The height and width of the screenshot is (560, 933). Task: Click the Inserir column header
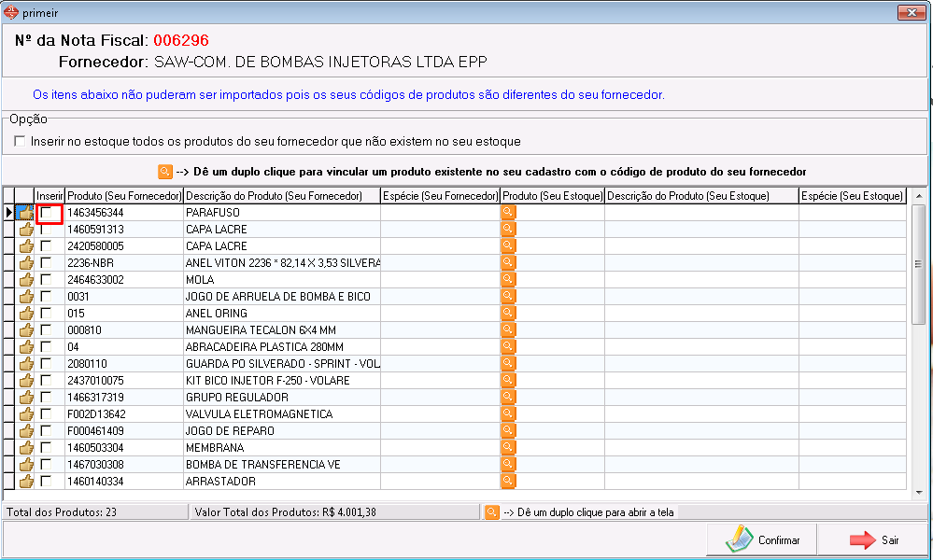[x=49, y=196]
